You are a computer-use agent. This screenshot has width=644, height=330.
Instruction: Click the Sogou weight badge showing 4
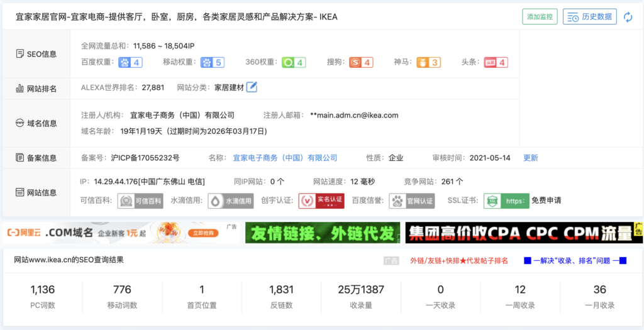point(361,62)
